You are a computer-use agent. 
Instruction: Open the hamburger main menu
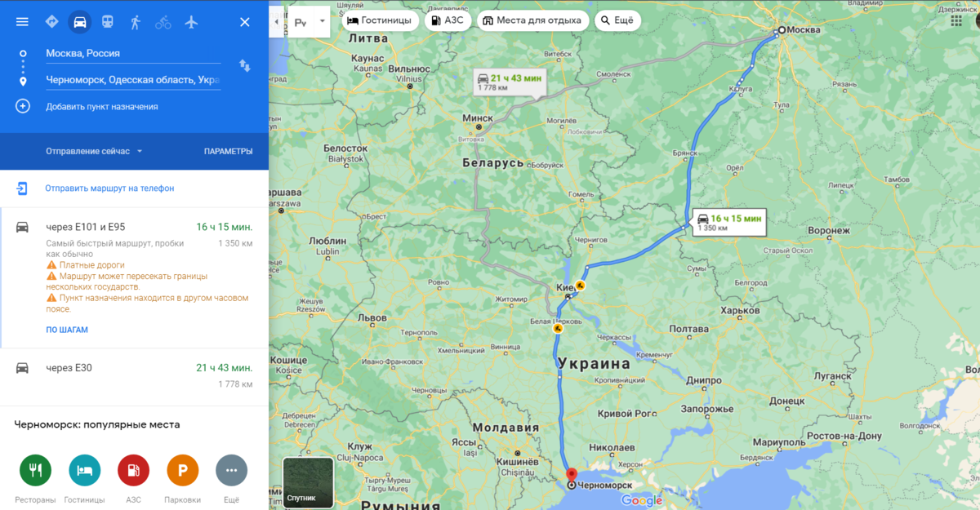pos(22,22)
